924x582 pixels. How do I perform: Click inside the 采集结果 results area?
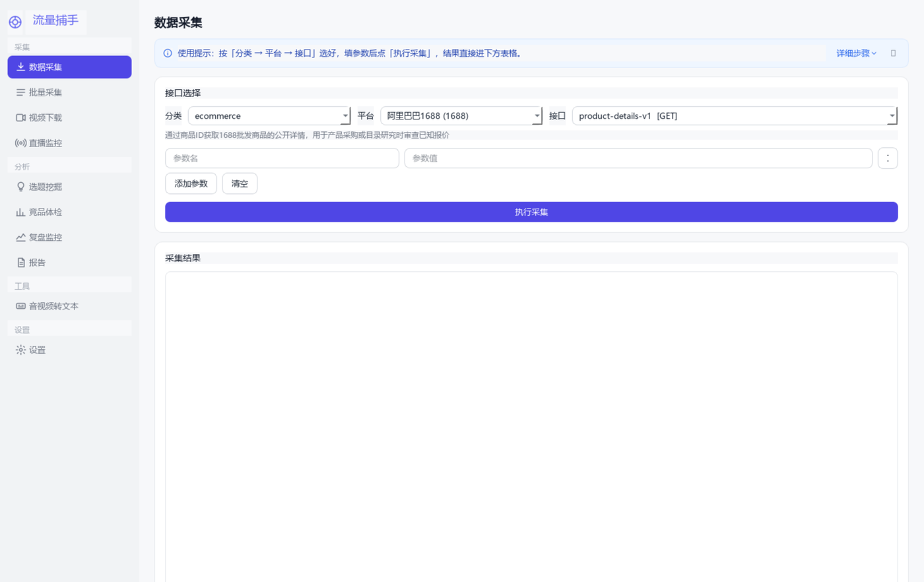pyautogui.click(x=531, y=427)
